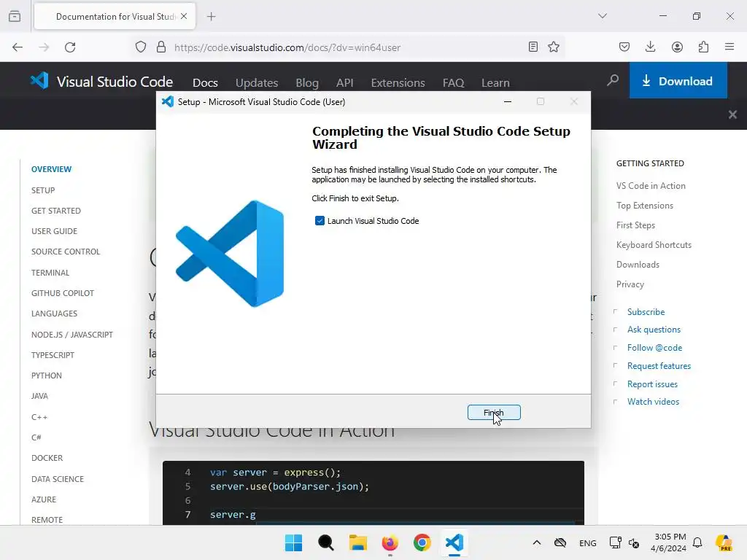The width and height of the screenshot is (747, 560).
Task: Open the Subscribe link
Action: (x=646, y=312)
